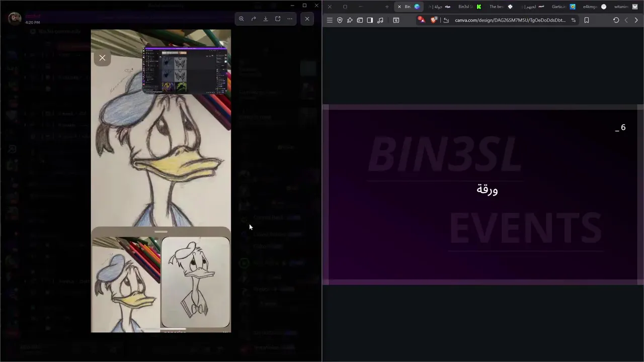Open the browser hamburger menu
Image resolution: width=644 pixels, height=362 pixels.
point(330,20)
